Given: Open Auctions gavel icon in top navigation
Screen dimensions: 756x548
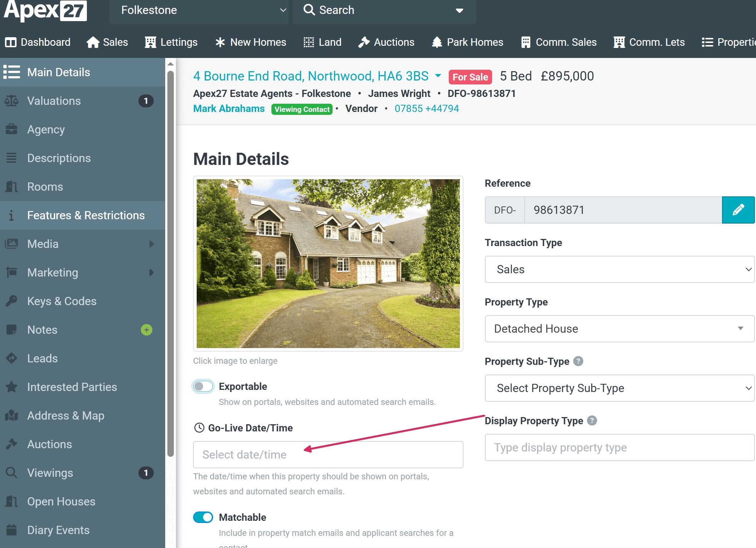Looking at the screenshot, I should point(364,42).
